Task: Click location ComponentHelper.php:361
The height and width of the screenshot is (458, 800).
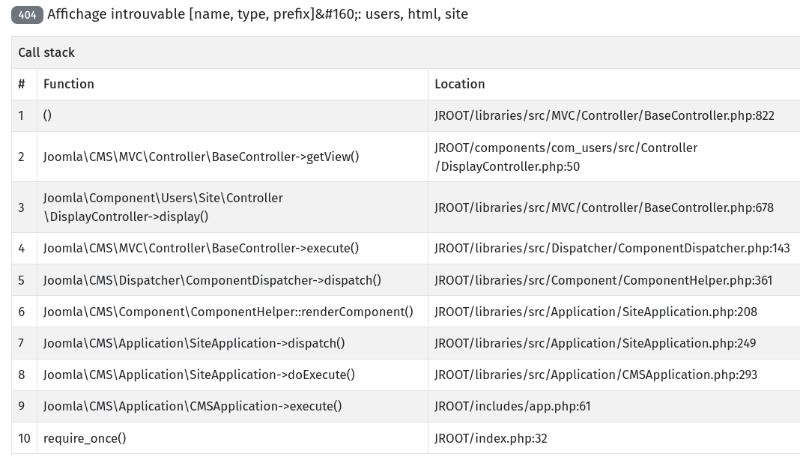Action: click(604, 281)
